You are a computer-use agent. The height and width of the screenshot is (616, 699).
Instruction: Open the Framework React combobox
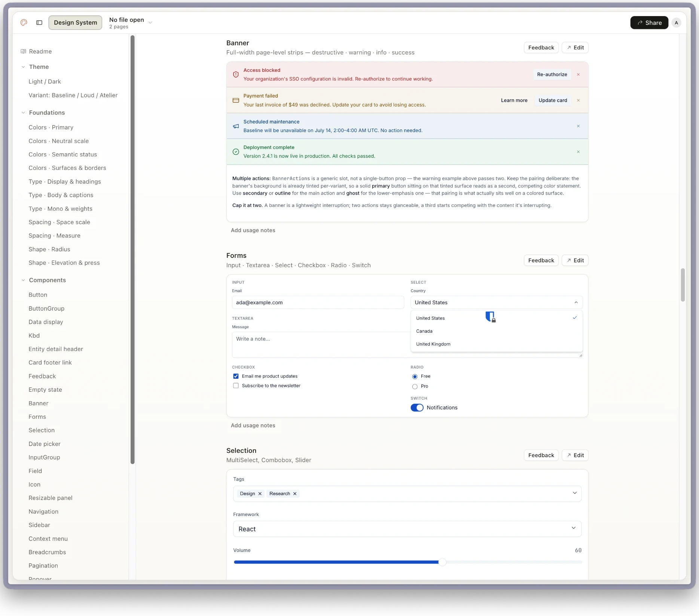pos(407,529)
